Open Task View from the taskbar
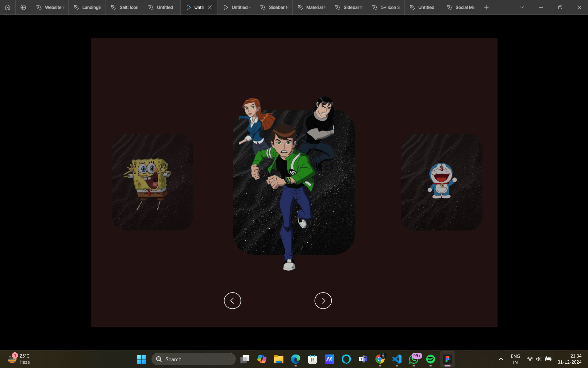 (245, 359)
